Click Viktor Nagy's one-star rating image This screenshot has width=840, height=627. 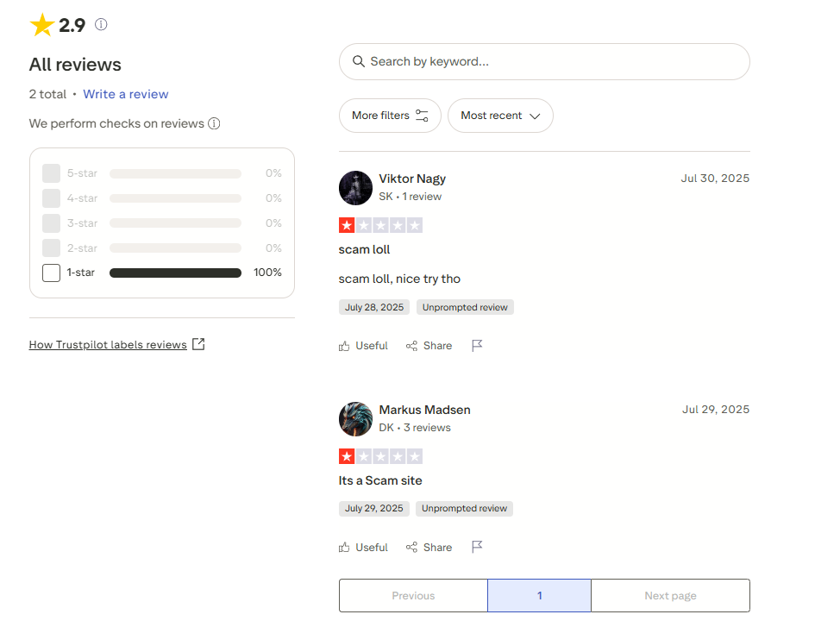click(380, 225)
